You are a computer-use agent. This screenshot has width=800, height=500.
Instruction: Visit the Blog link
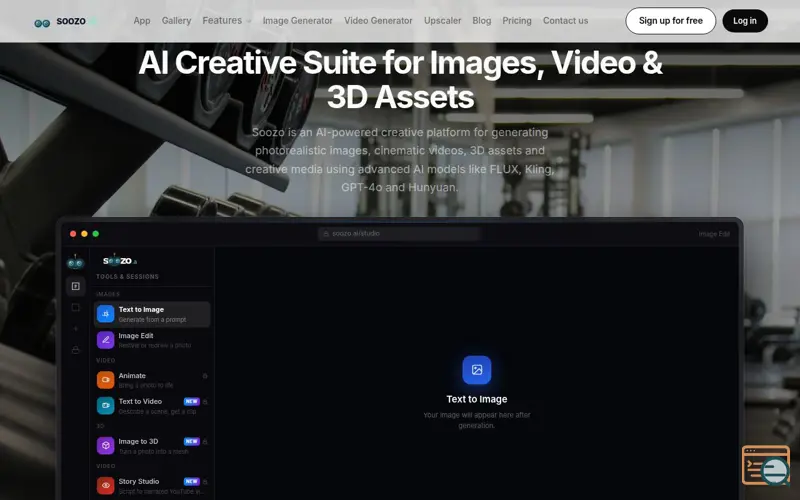click(x=482, y=21)
